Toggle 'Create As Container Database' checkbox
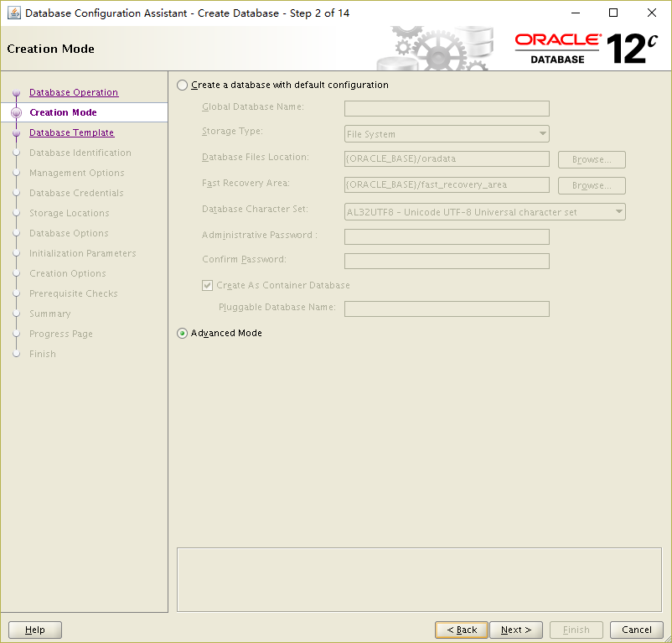 tap(208, 285)
